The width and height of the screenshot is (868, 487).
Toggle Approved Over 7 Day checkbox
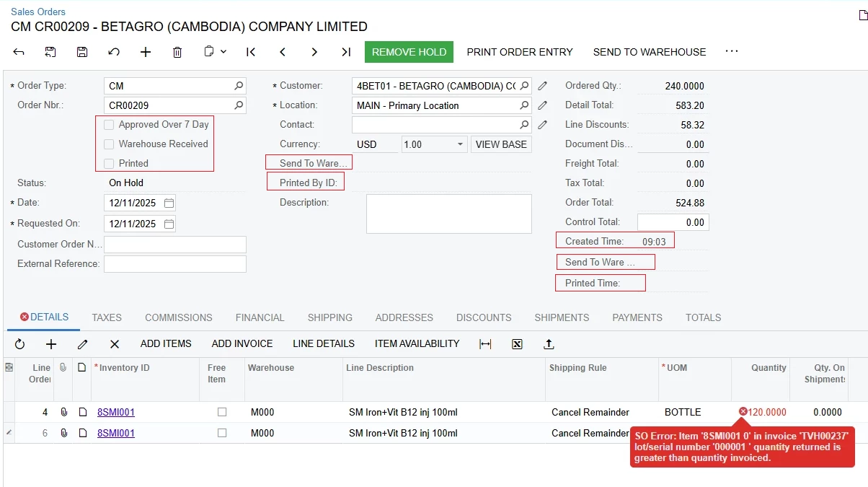pos(109,125)
